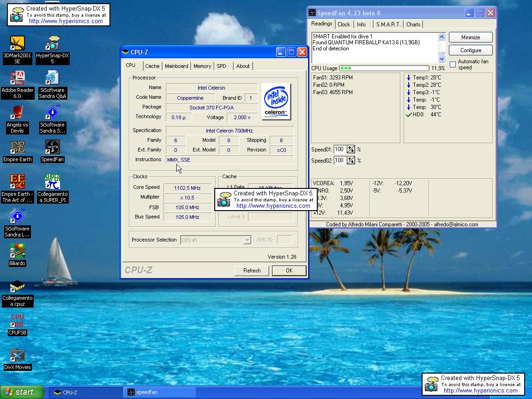Click the Windows start button
The width and height of the screenshot is (532, 399).
22,392
